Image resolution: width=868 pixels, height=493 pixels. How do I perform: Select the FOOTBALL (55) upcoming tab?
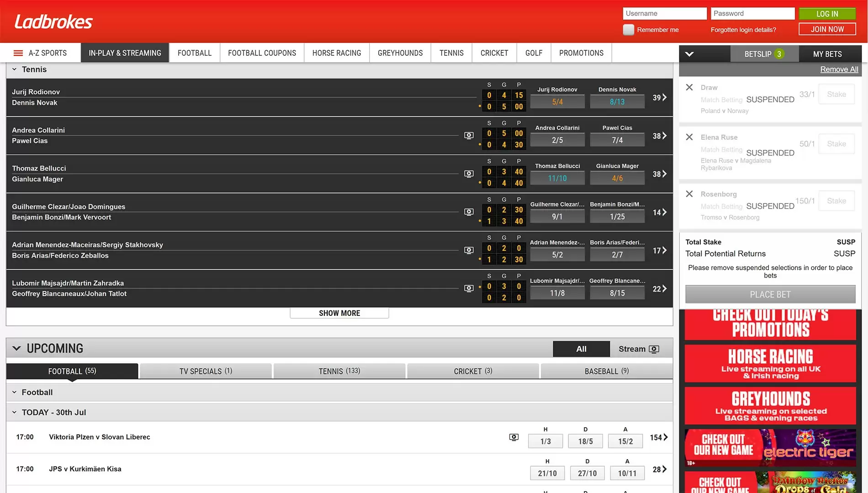(x=72, y=371)
